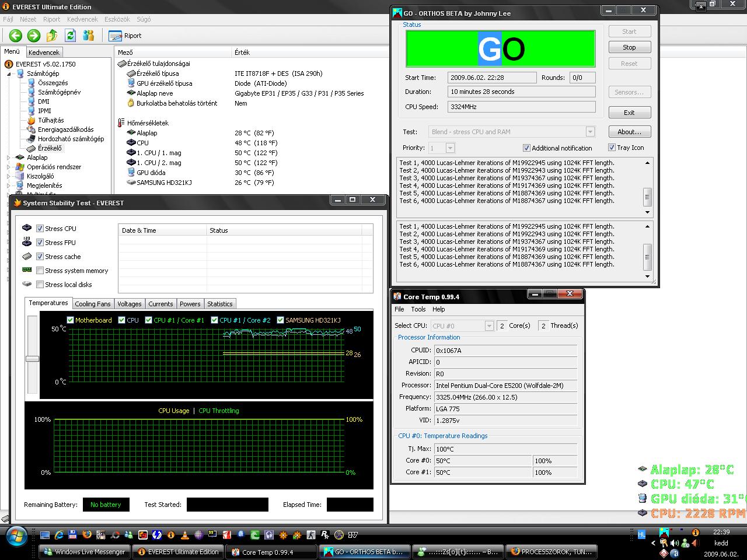Toggle Motherboard graph checkbox
This screenshot has width=747, height=560.
pyautogui.click(x=70, y=320)
